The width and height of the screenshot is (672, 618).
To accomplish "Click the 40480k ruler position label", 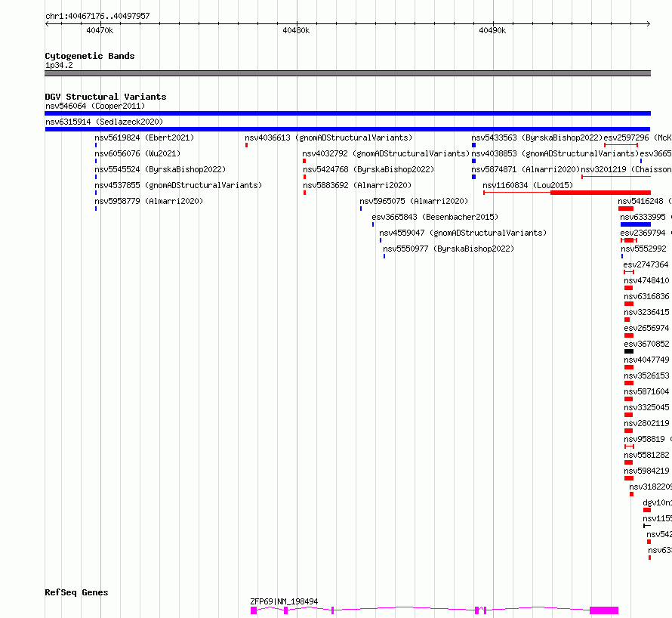I will click(x=296, y=30).
